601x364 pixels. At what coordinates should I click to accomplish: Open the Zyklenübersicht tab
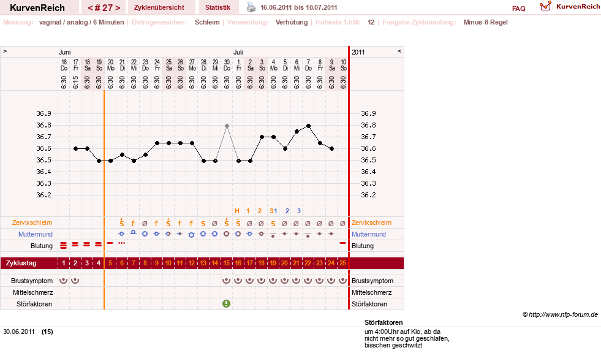coord(159,7)
